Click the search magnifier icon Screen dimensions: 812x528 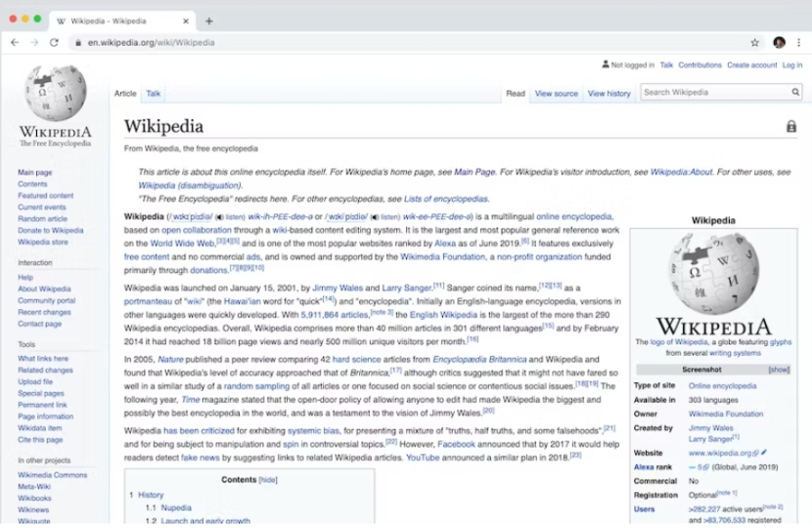795,92
